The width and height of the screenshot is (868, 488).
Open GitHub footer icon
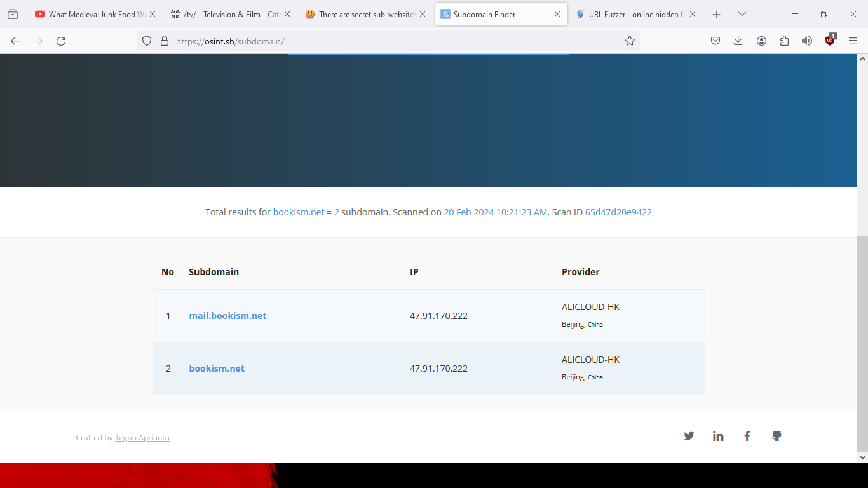click(776, 436)
